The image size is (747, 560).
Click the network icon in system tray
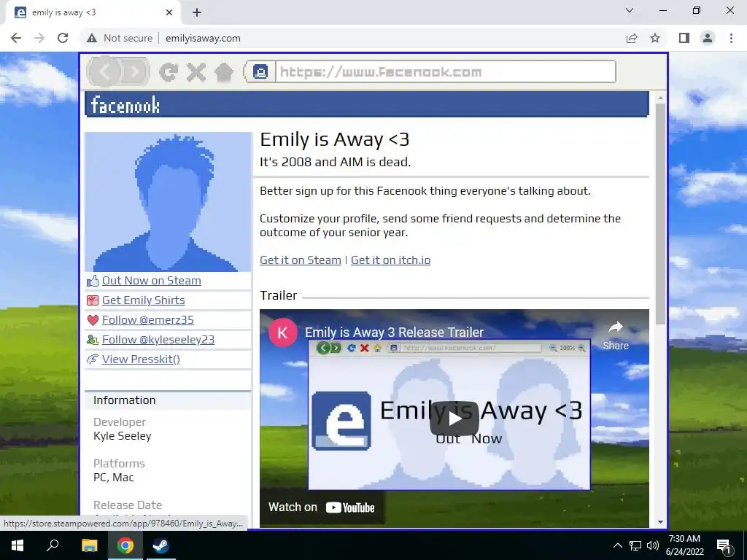pyautogui.click(x=635, y=545)
